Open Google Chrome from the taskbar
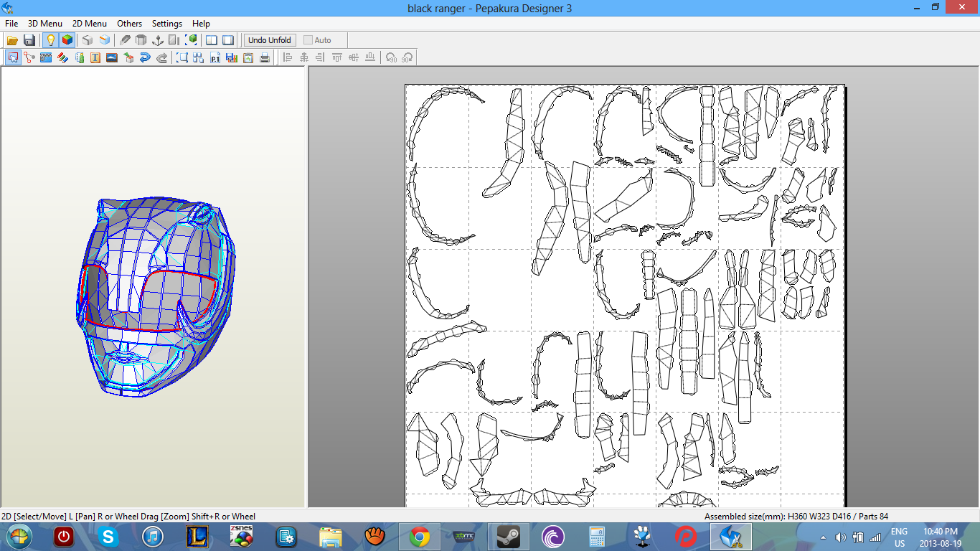Viewport: 980px width, 551px height. click(420, 537)
